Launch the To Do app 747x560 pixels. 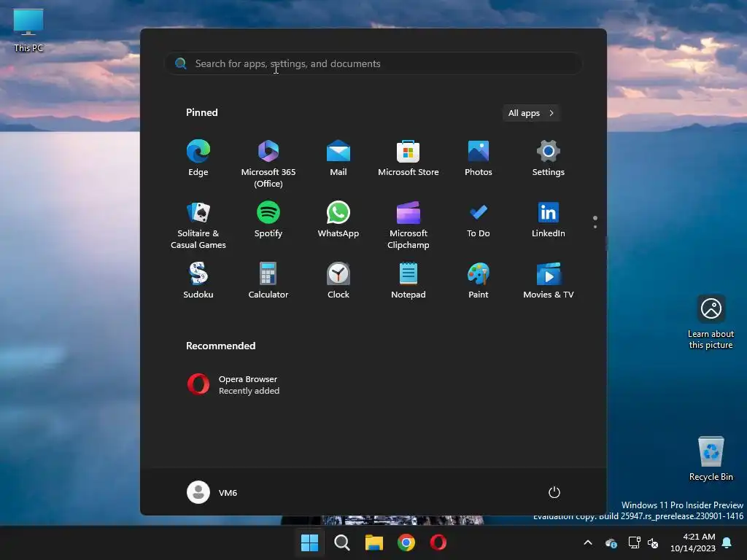pyautogui.click(x=479, y=220)
